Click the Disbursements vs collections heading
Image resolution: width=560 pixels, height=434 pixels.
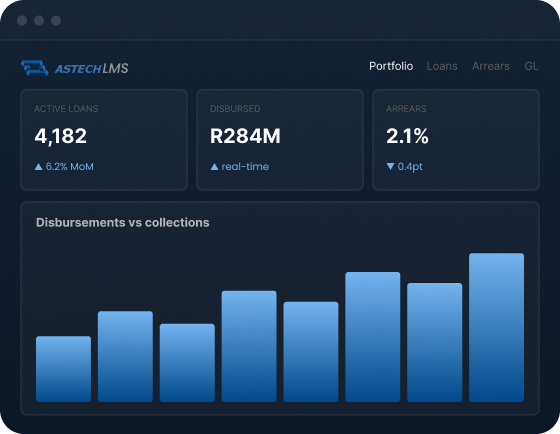coord(122,223)
